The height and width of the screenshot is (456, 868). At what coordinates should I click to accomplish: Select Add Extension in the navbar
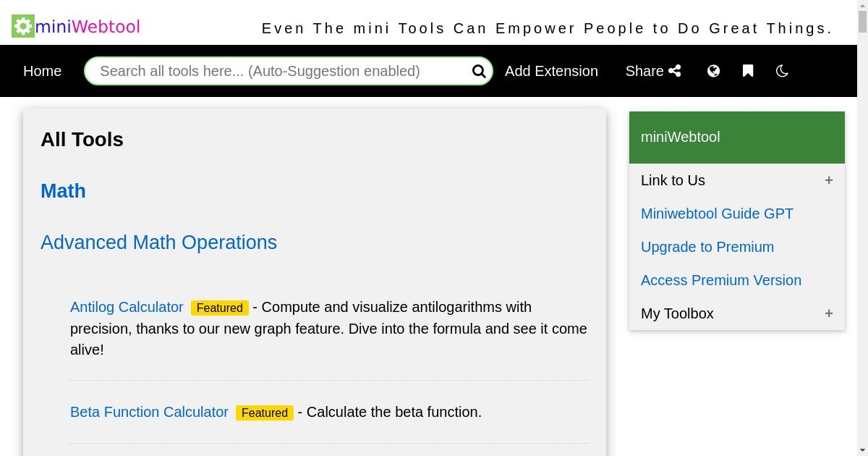coord(551,71)
